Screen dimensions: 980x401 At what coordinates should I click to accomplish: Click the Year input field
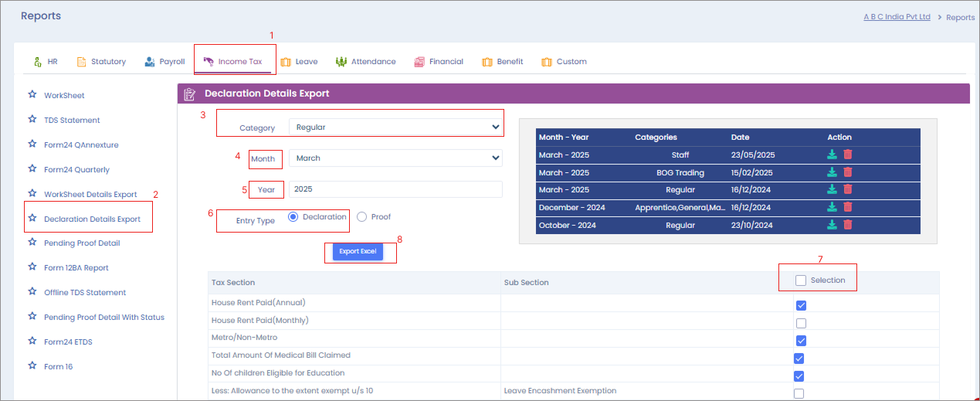395,189
